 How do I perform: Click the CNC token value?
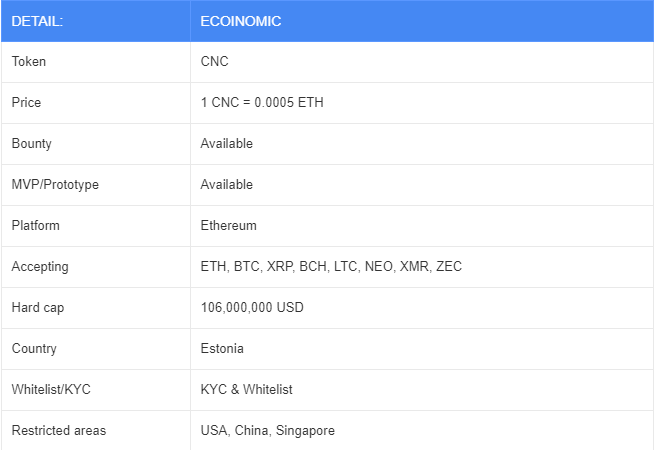214,62
